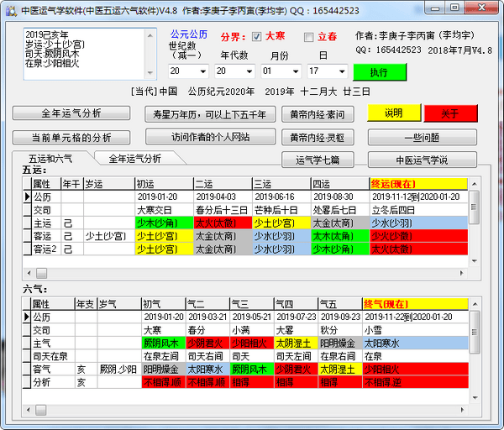Click the yellow 说明 button
The height and width of the screenshot is (430, 504).
(393, 113)
